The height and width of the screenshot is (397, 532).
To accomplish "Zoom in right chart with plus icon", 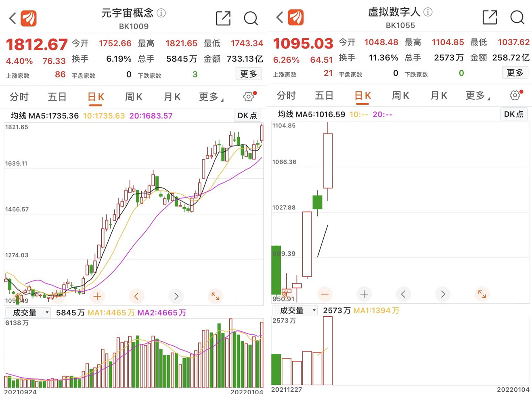I will coord(364,294).
